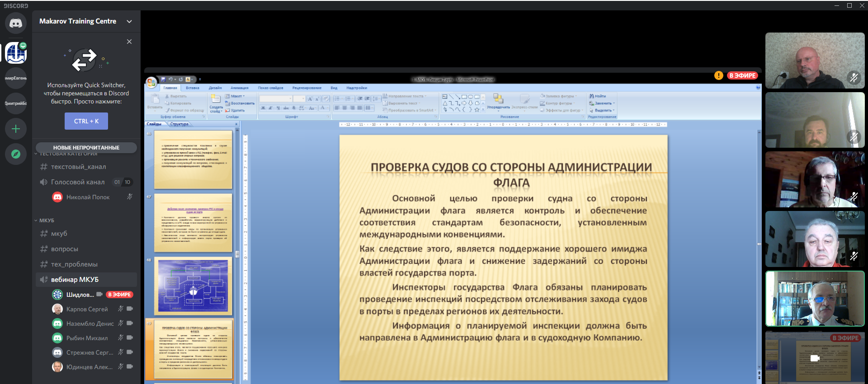
Task: Close the Quick Switcher tip panel
Action: (x=129, y=42)
